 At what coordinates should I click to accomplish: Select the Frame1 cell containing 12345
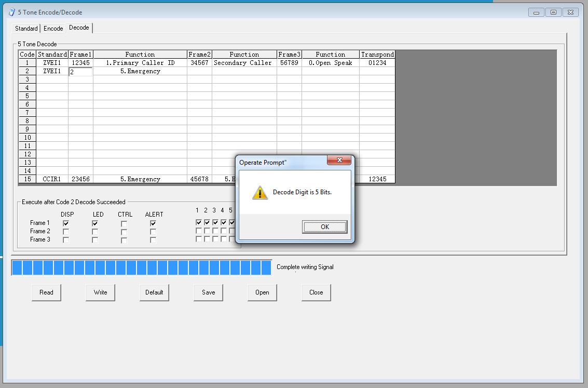(x=80, y=63)
